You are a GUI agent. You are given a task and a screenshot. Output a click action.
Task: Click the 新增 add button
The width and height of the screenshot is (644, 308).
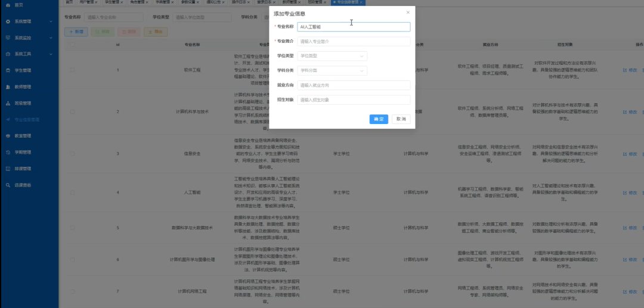pos(76,32)
